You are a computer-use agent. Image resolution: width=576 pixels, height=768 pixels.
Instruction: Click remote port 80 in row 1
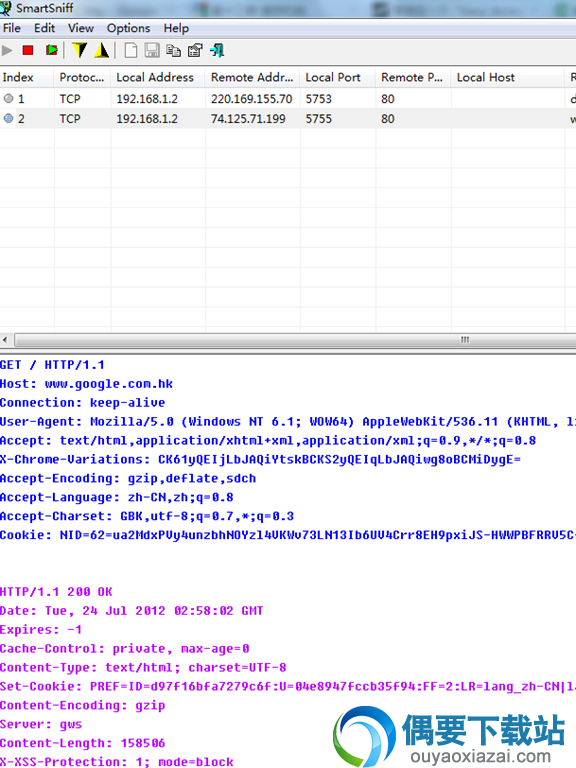click(x=388, y=99)
